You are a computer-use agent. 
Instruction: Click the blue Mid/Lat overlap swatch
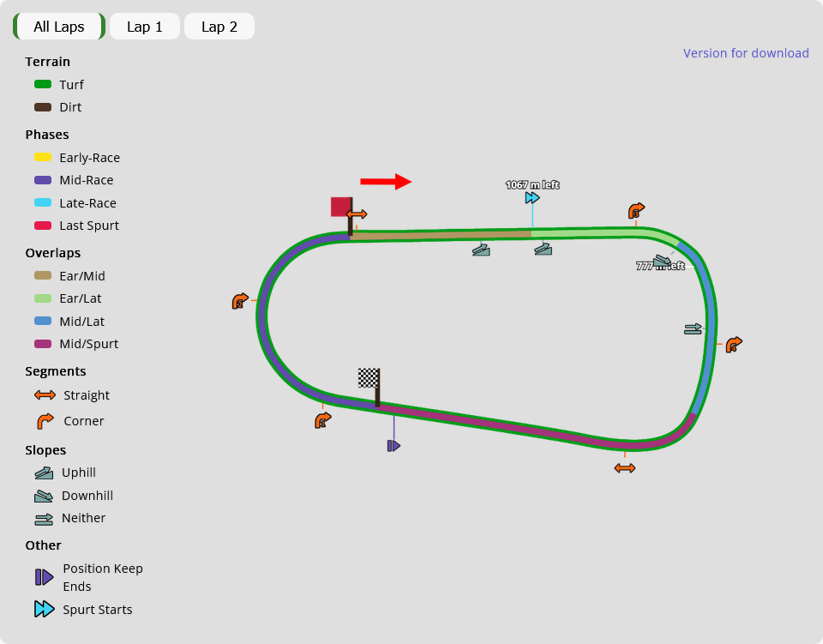[43, 321]
